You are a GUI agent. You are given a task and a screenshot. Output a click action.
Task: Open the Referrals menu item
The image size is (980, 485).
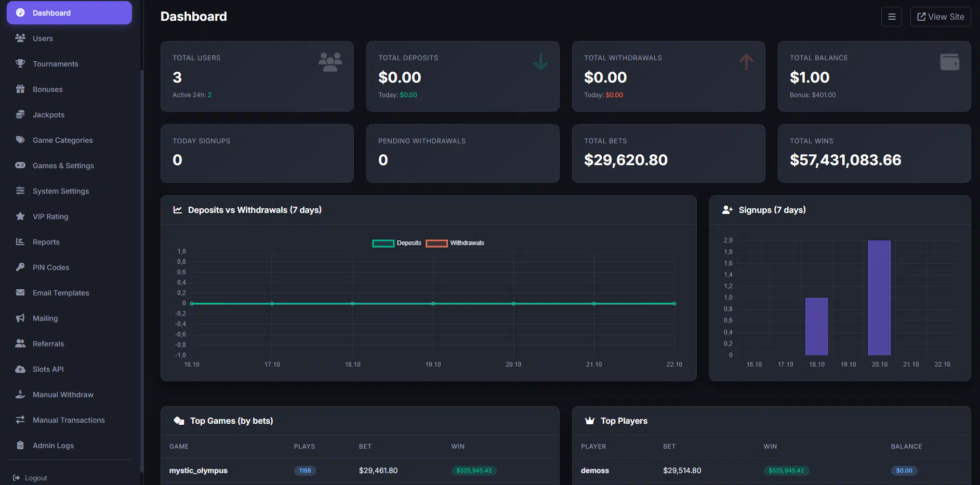(x=69, y=344)
